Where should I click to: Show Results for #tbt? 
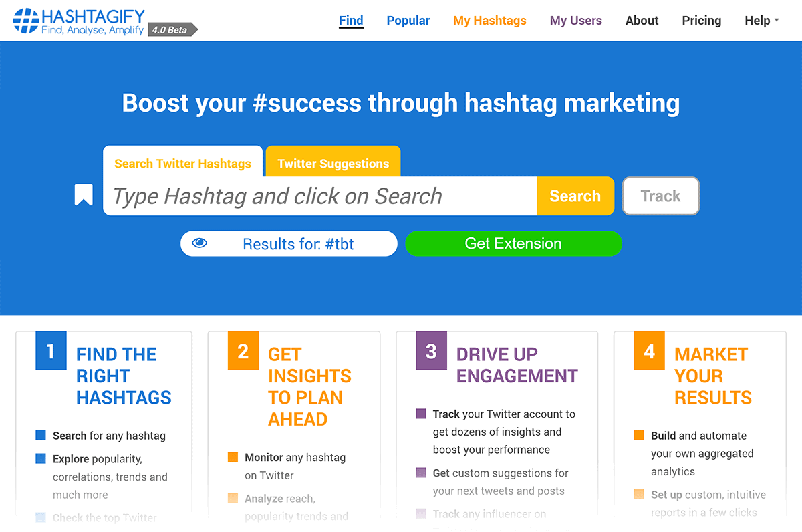(289, 243)
